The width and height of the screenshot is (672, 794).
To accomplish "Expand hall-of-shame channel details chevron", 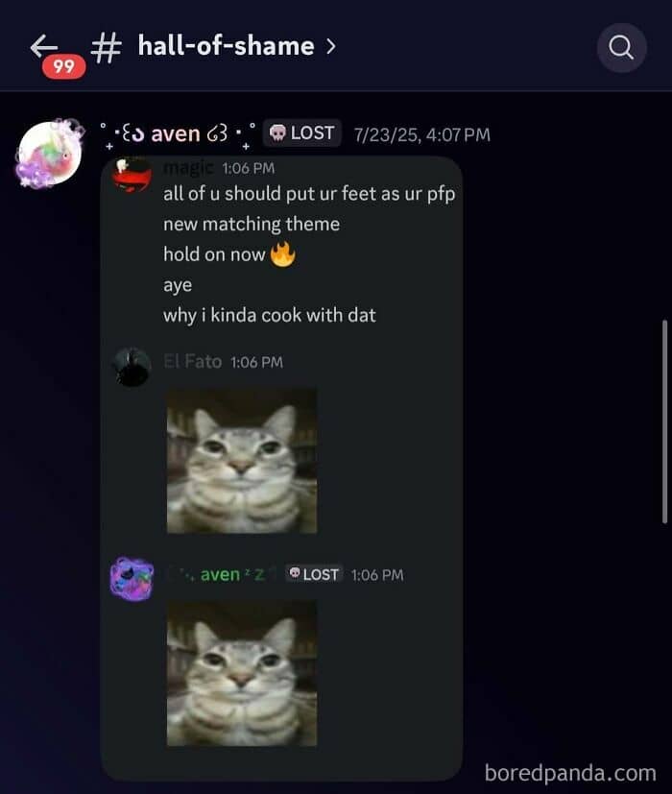I will pos(330,47).
